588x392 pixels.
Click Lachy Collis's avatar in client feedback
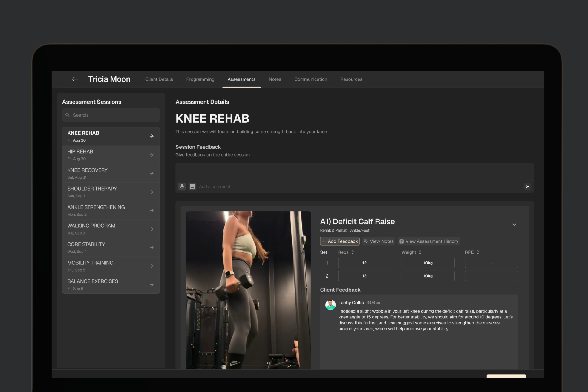330,305
